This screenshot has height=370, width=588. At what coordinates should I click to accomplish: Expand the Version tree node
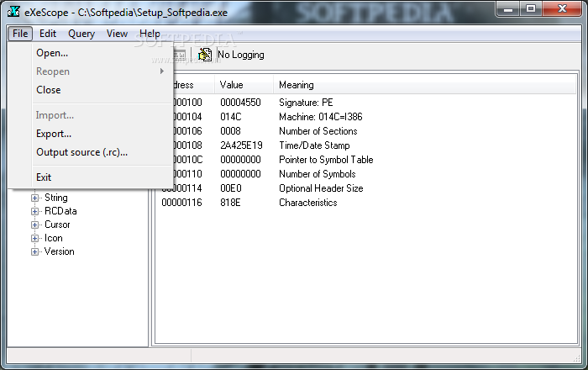click(x=34, y=251)
